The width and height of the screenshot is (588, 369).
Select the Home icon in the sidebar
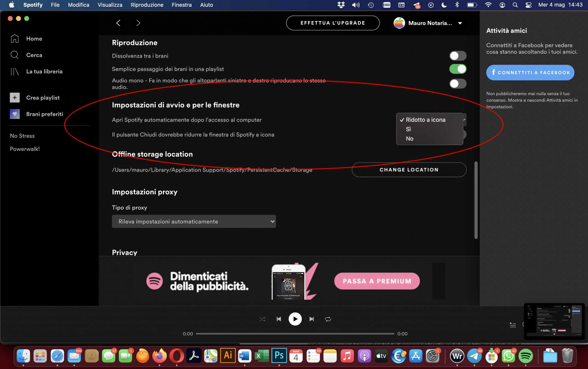point(14,38)
